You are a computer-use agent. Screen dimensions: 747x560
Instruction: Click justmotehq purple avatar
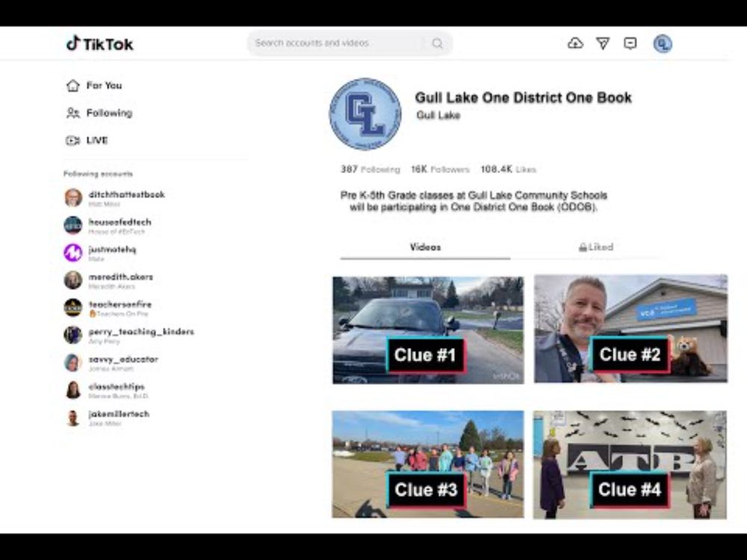73,252
